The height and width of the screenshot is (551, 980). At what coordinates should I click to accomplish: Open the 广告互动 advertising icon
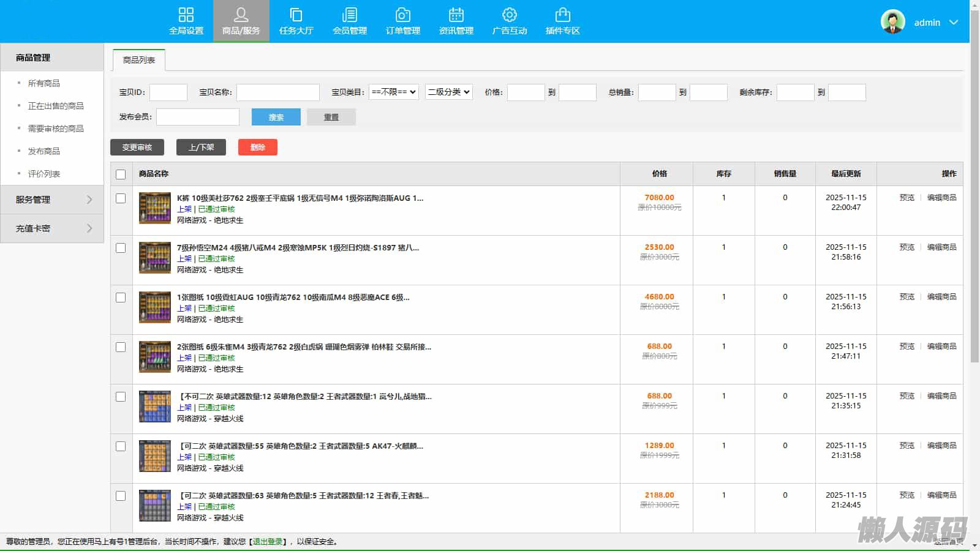510,15
